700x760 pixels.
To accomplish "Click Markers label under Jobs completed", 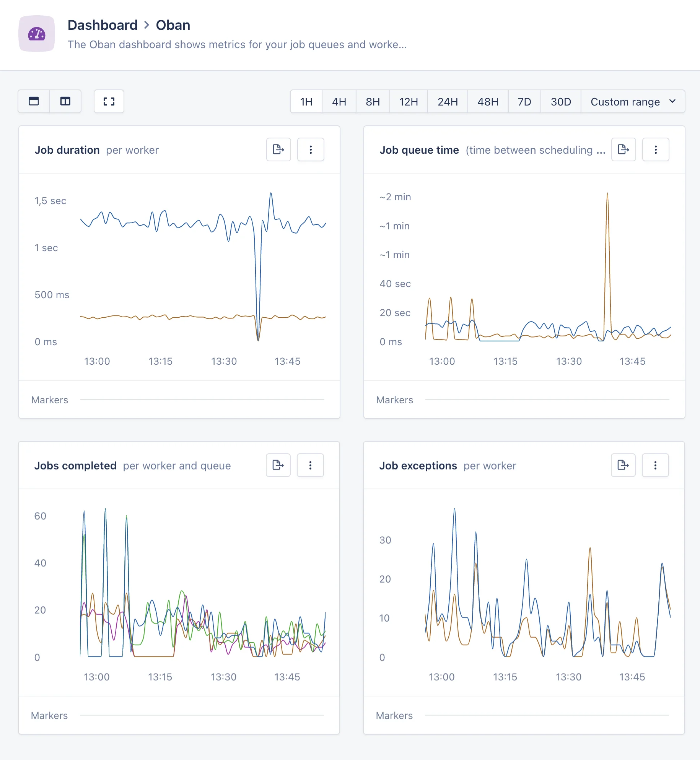I will (x=49, y=716).
